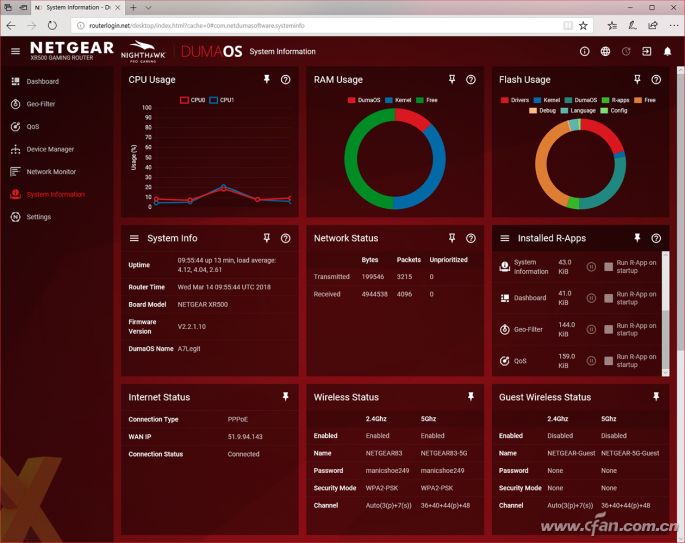The width and height of the screenshot is (685, 543).
Task: Open help for the System Info panel
Action: pos(285,238)
